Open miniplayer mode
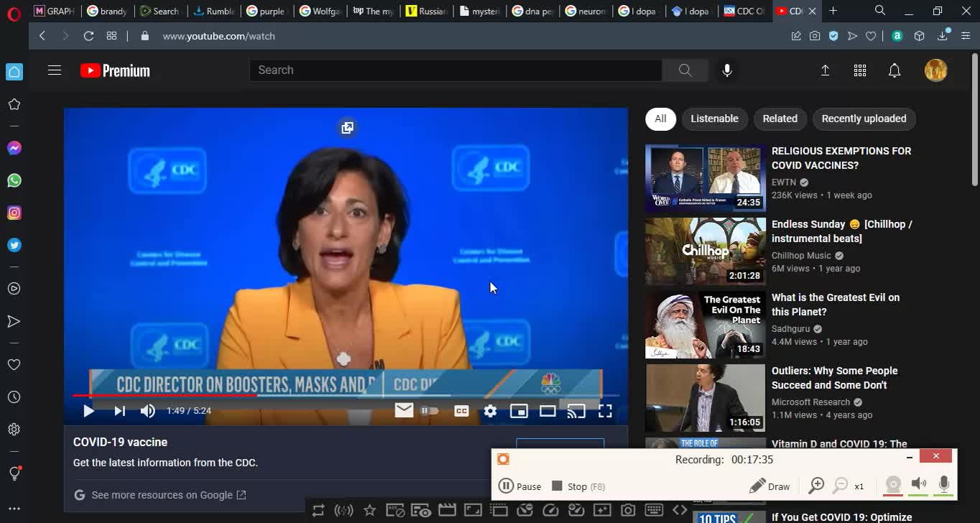 pos(519,411)
